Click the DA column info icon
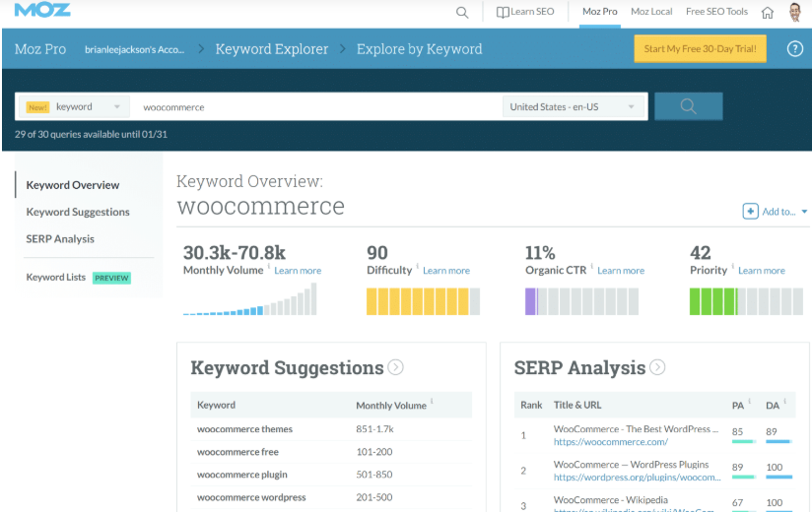The width and height of the screenshot is (812, 512). [785, 401]
